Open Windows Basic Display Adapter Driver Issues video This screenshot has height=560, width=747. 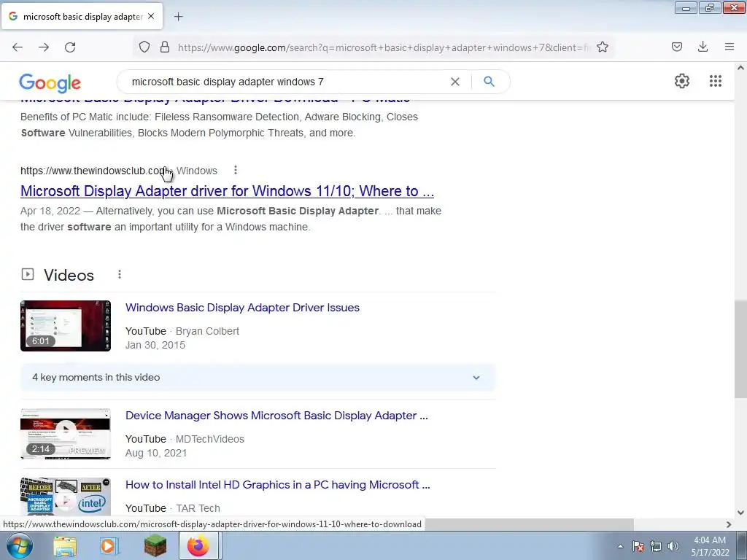[x=242, y=308]
